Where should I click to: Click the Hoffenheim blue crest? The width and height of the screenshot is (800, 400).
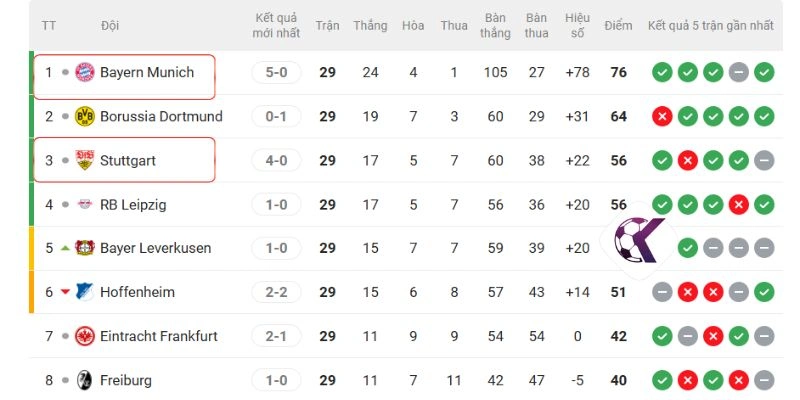tap(84, 292)
